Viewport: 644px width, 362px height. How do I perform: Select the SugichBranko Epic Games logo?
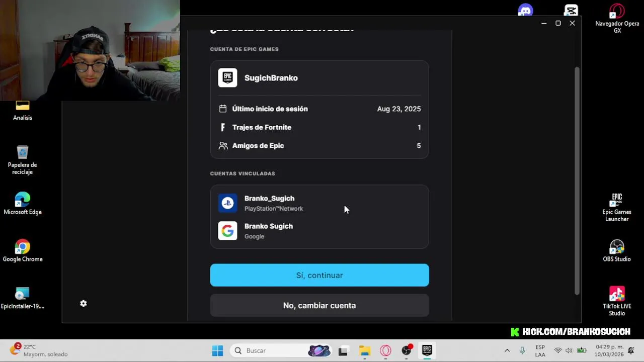(227, 78)
